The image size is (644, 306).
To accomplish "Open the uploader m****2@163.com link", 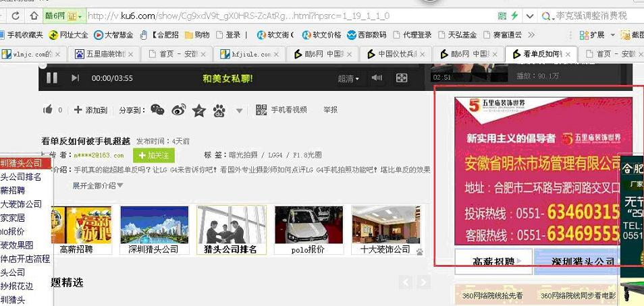I will (x=99, y=156).
